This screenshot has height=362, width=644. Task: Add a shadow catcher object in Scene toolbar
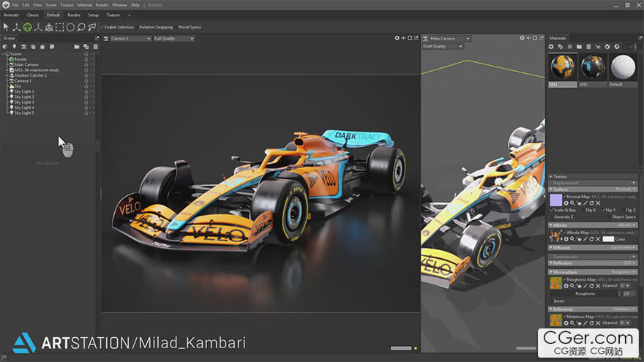(x=33, y=47)
